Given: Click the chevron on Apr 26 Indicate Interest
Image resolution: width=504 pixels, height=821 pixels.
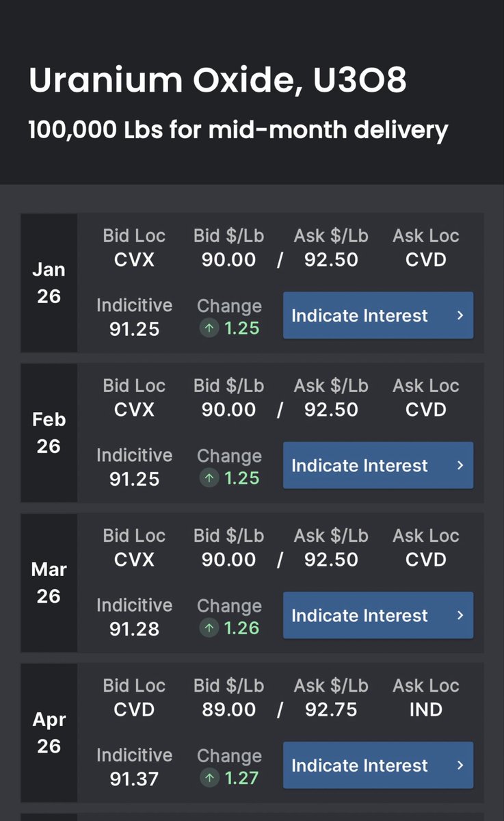Looking at the screenshot, I should [460, 765].
